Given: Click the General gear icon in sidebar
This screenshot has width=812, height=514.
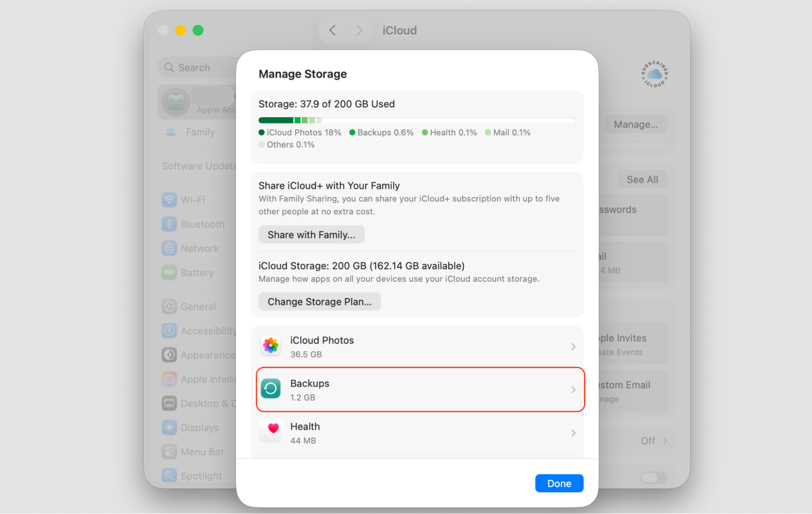Looking at the screenshot, I should pos(169,306).
